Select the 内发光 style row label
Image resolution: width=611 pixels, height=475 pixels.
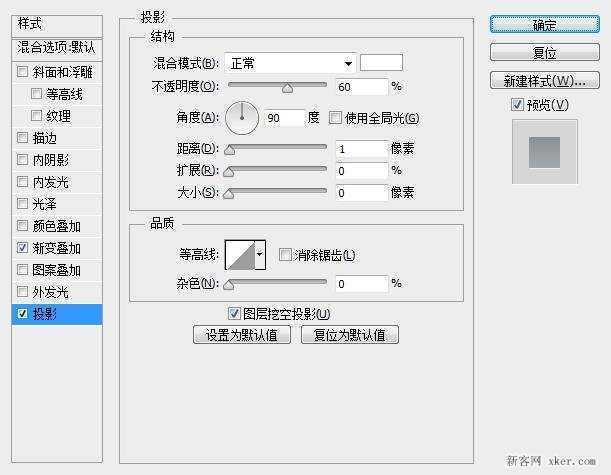click(51, 182)
